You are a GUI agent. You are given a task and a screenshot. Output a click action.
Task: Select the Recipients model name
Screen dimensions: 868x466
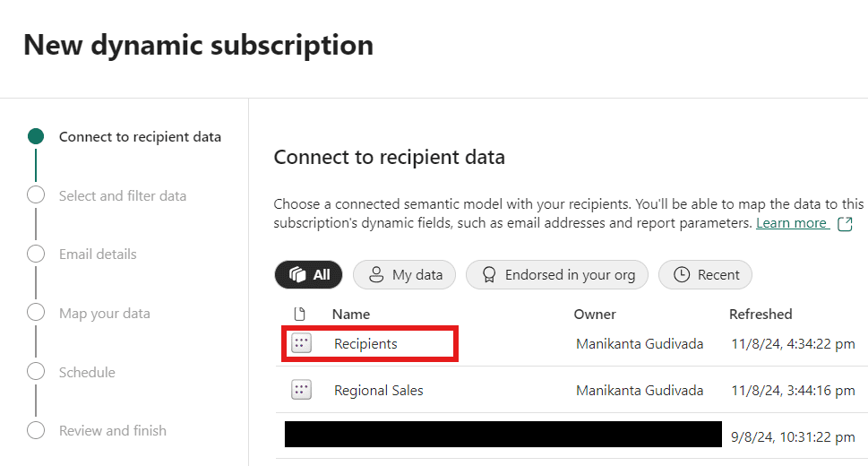365,344
